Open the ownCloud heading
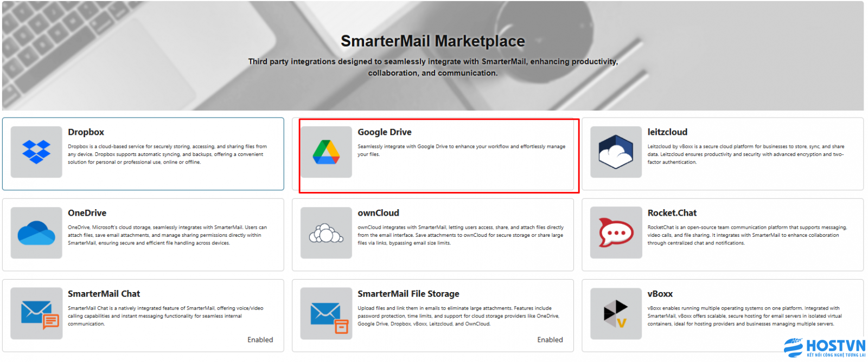 [378, 213]
